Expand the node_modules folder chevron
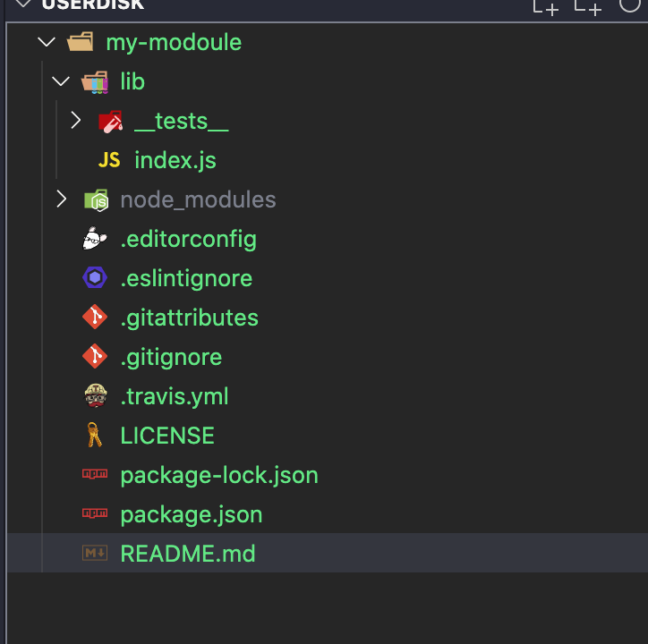The image size is (648, 644). 61,199
